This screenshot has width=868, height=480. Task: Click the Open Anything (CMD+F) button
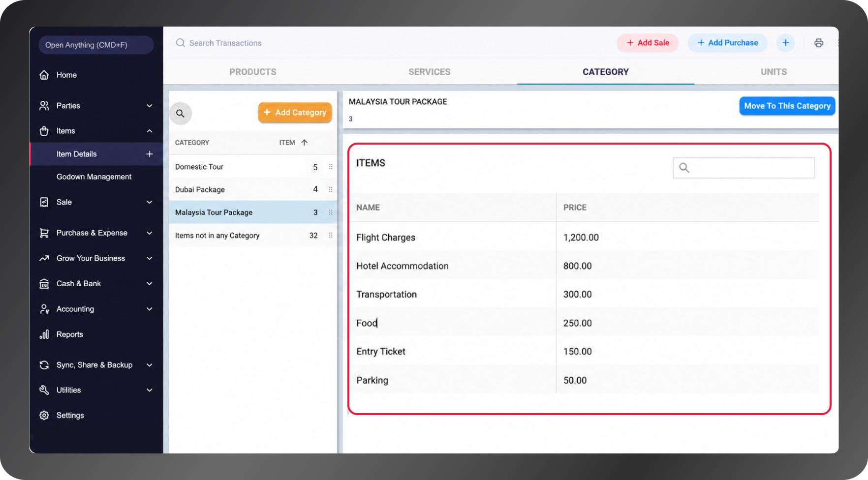[96, 45]
